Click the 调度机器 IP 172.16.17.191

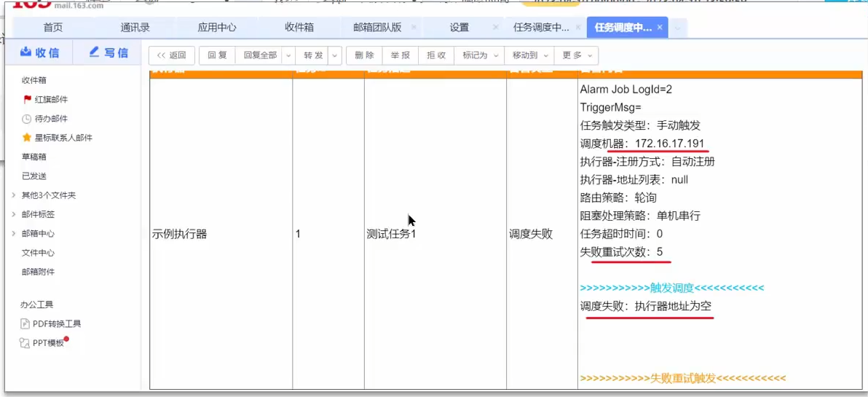(x=670, y=144)
